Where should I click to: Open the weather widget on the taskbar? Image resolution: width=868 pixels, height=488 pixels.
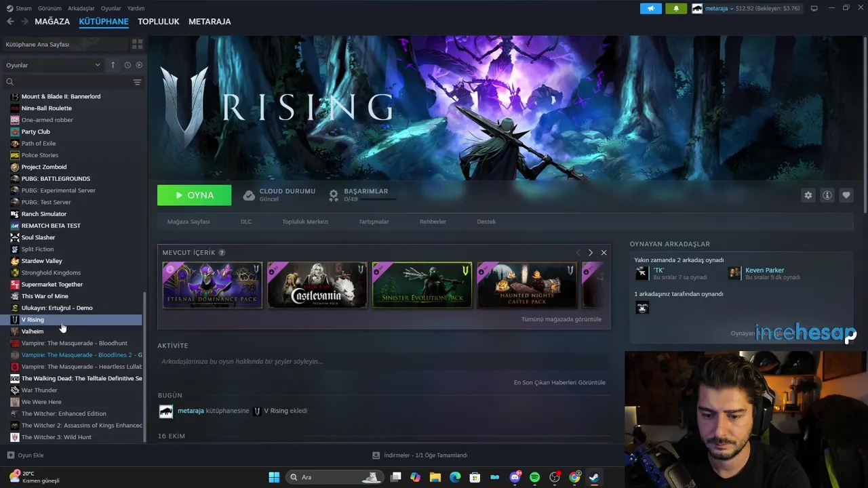pos(34,477)
